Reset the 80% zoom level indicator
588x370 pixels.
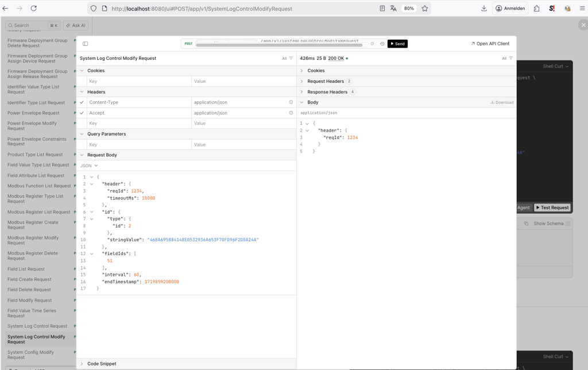click(x=409, y=8)
